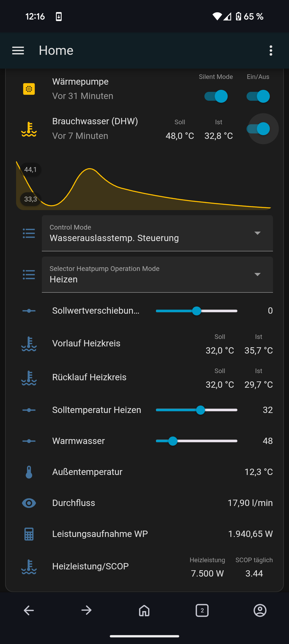Open the hamburger navigation menu
Image resolution: width=289 pixels, height=644 pixels.
[18, 51]
